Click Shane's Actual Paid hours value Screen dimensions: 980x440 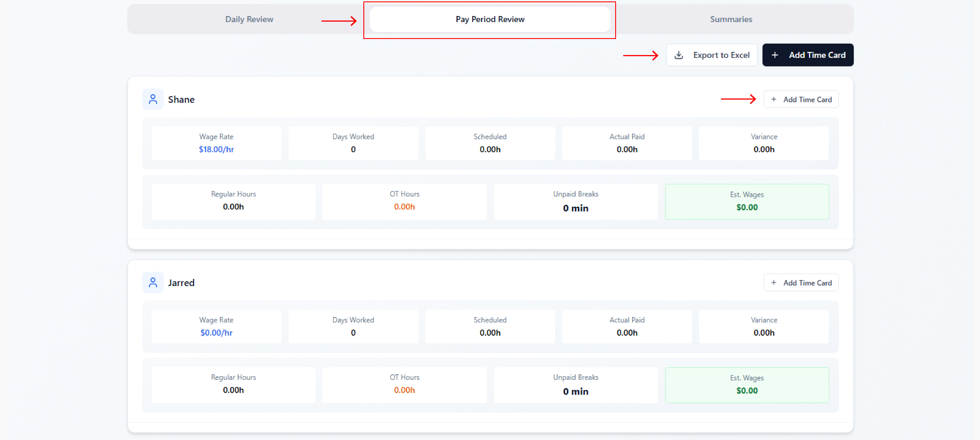click(x=627, y=149)
